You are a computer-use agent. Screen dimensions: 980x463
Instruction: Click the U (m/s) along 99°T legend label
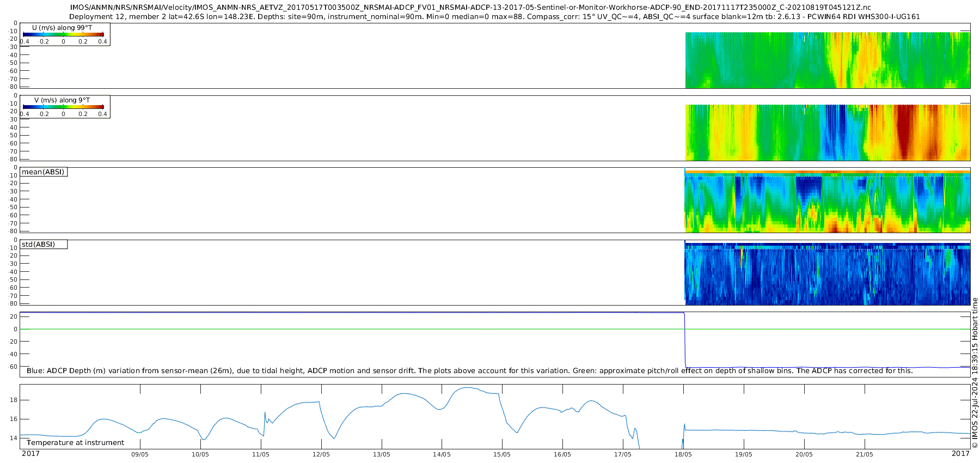(62, 28)
